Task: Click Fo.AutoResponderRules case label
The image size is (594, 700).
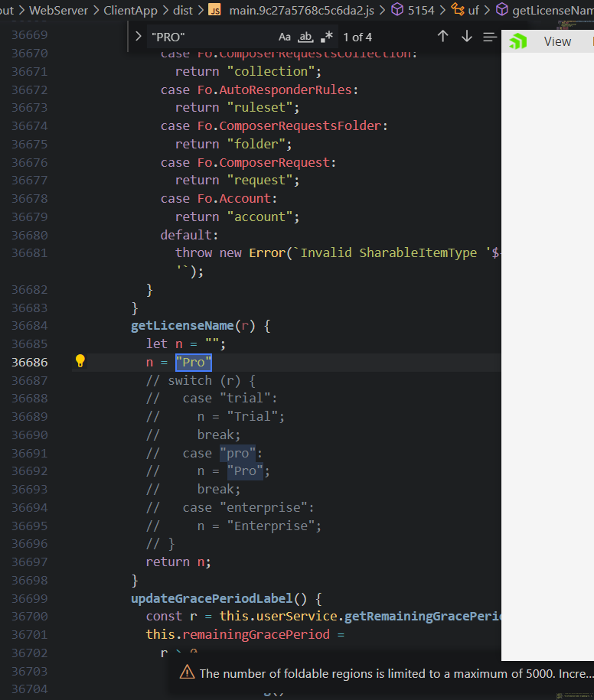Action: click(275, 90)
